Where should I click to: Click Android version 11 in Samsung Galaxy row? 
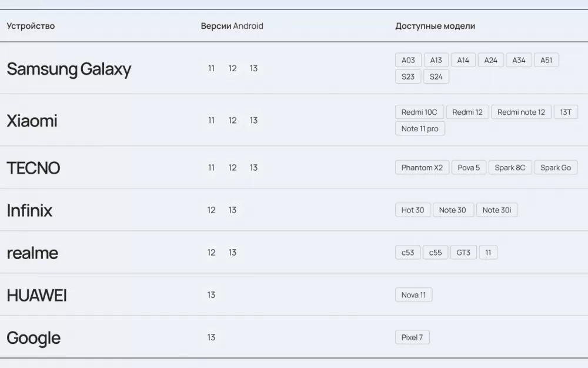click(x=212, y=68)
